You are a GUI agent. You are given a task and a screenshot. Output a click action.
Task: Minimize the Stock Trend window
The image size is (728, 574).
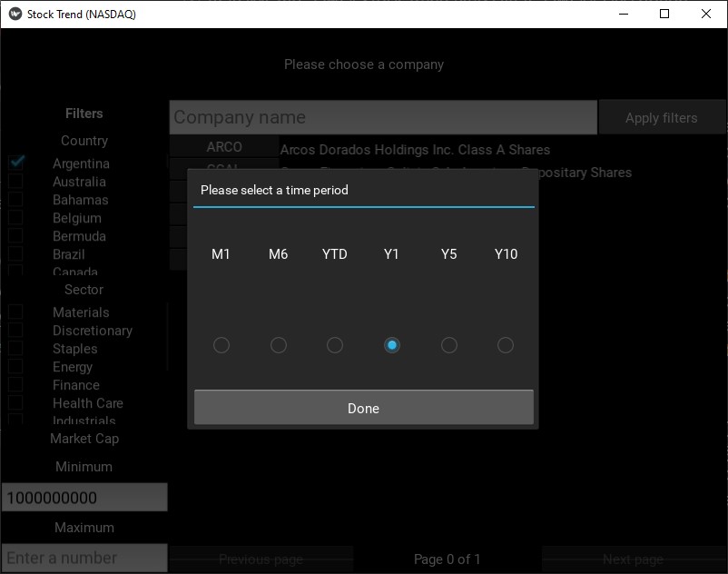tap(624, 14)
